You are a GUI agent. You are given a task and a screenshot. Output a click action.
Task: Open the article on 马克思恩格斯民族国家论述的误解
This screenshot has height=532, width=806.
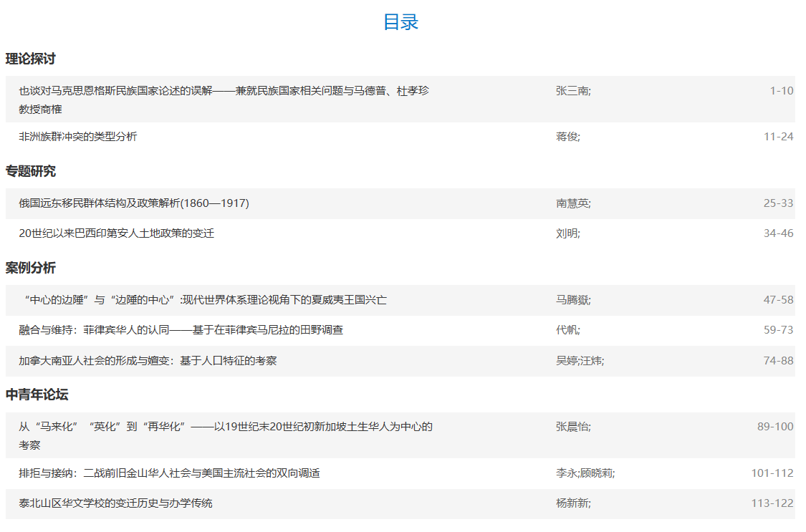tap(224, 91)
